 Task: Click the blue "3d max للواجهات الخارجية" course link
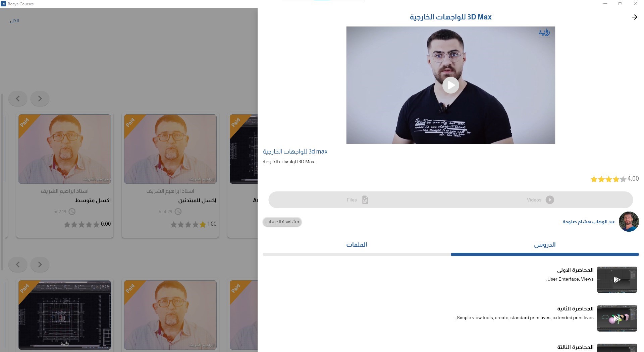[x=295, y=152]
